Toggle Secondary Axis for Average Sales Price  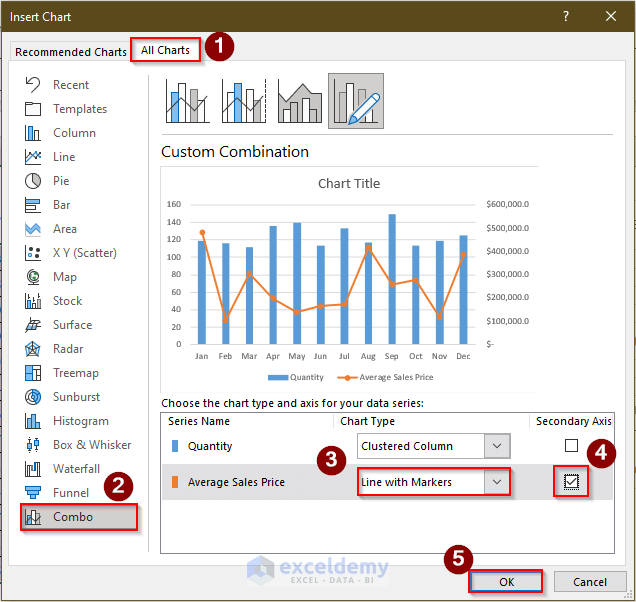[571, 482]
